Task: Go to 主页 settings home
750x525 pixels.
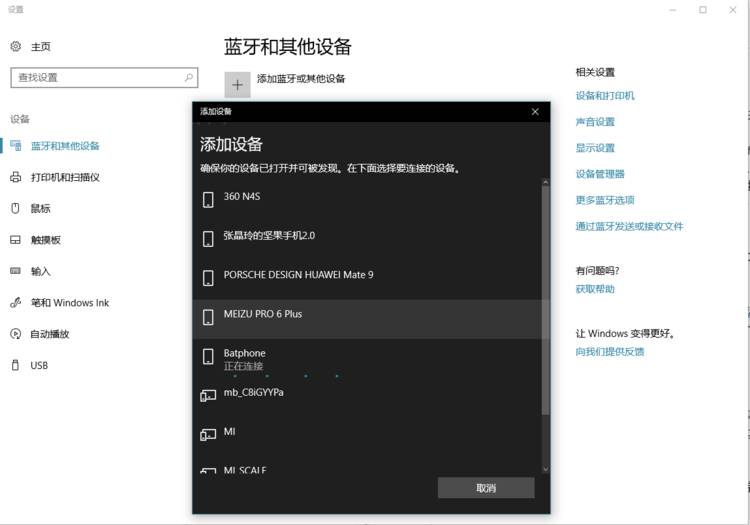Action: click(x=41, y=46)
